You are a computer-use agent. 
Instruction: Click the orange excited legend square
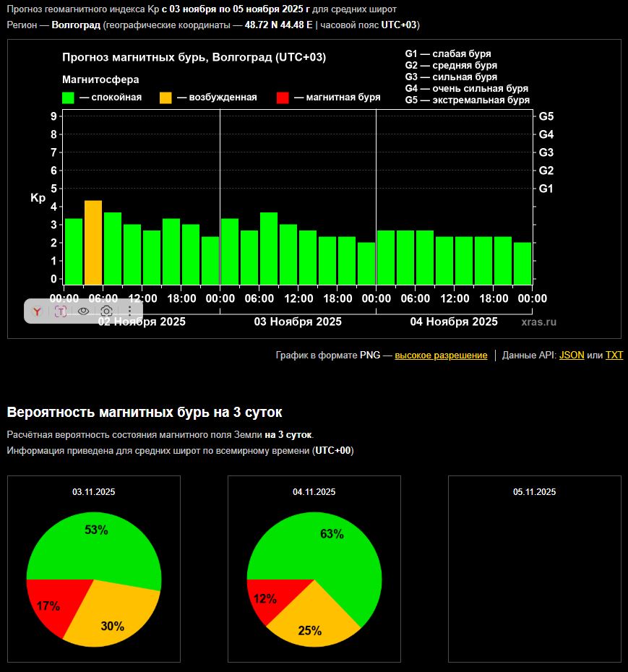pyautogui.click(x=165, y=98)
